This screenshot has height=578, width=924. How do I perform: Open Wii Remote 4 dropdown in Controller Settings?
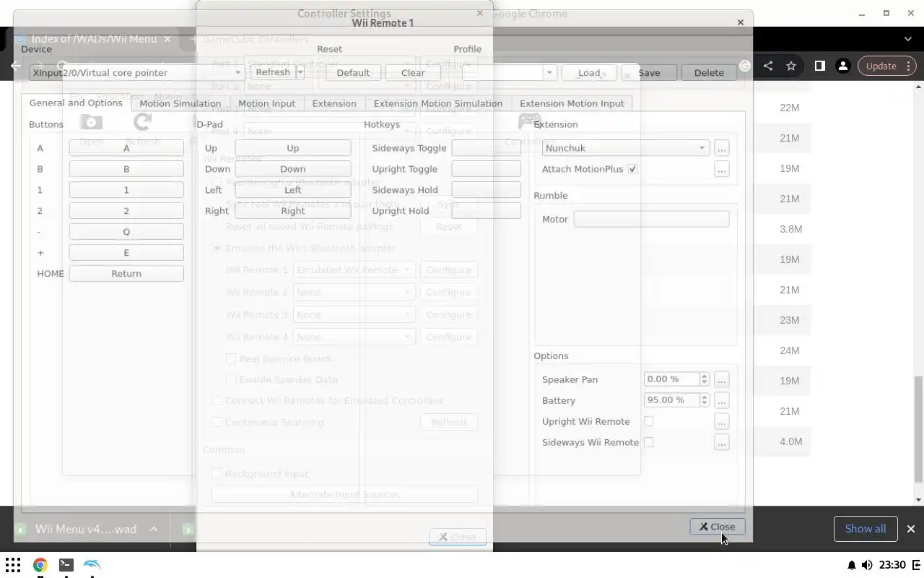(x=354, y=337)
